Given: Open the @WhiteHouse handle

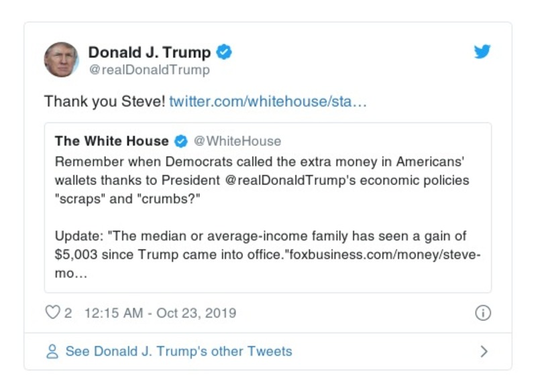Looking at the screenshot, I should (237, 141).
